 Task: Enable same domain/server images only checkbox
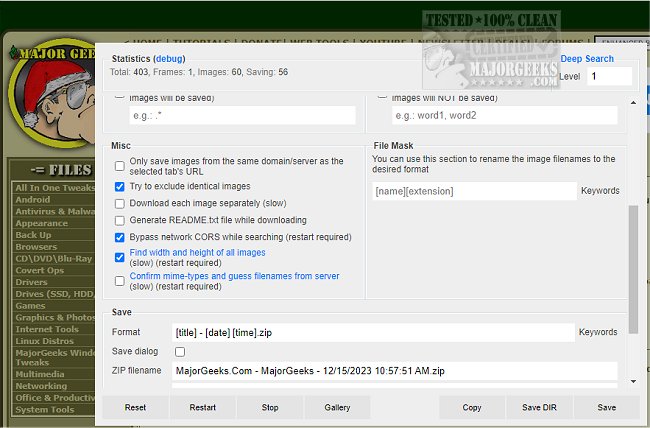(120, 166)
